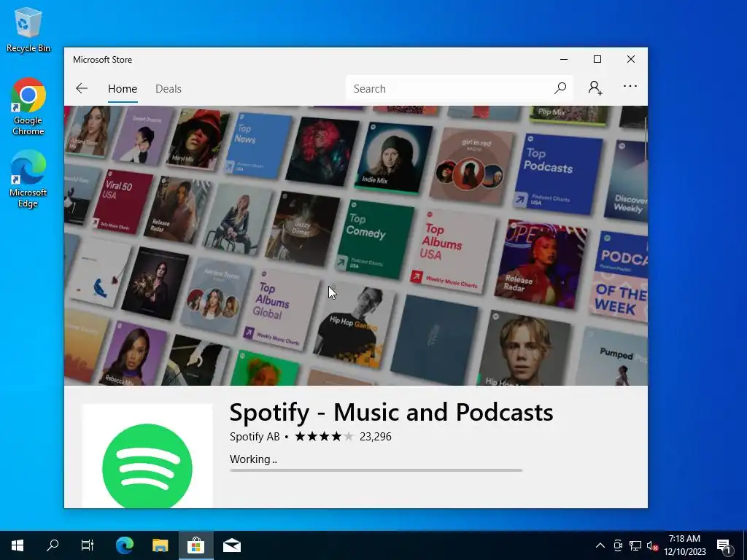Click the Top News tile
Screen dimensions: 747x560
258,145
